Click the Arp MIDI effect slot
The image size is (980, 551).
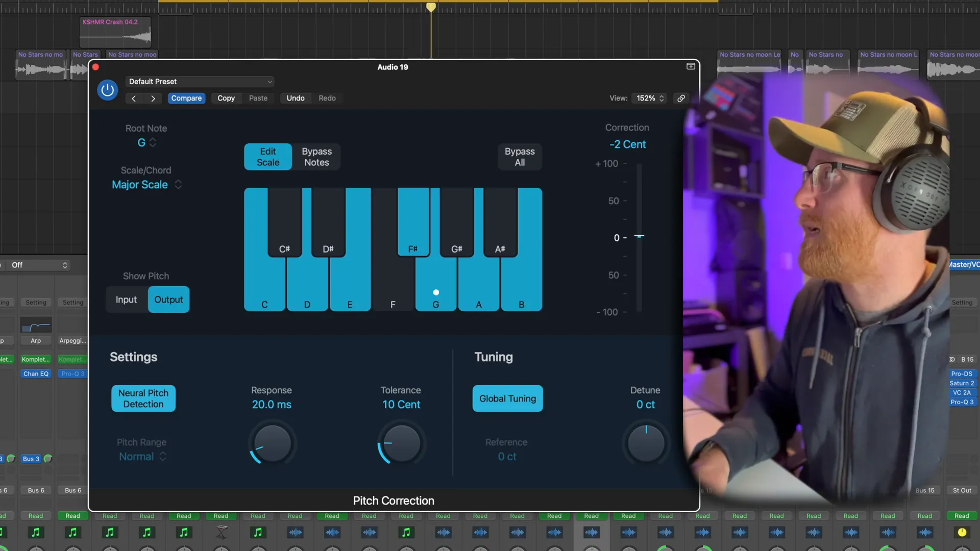coord(36,341)
